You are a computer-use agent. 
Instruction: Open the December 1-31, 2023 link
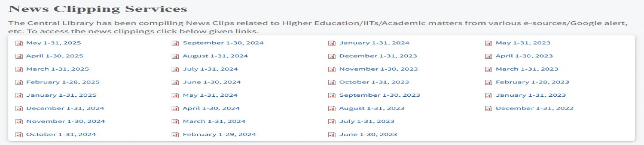pos(378,56)
